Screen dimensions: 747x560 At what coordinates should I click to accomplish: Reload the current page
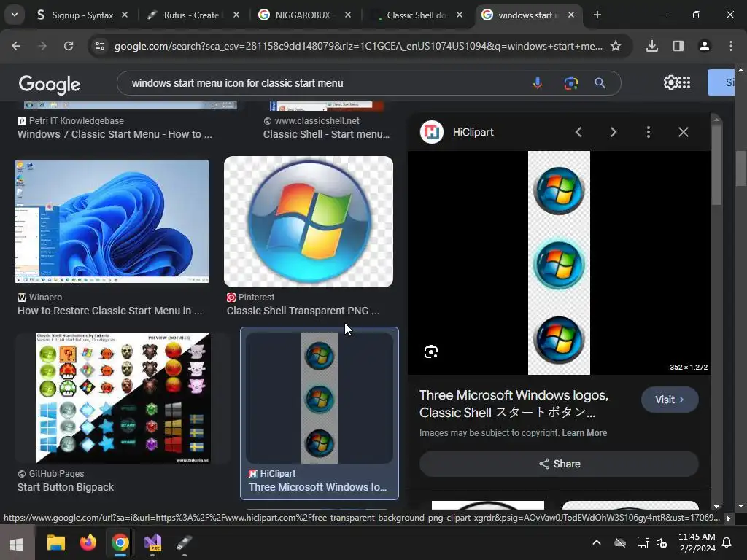[x=69, y=46]
